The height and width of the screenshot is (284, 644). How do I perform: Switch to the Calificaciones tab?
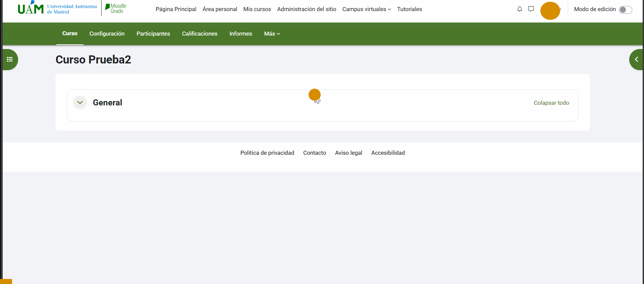(200, 34)
